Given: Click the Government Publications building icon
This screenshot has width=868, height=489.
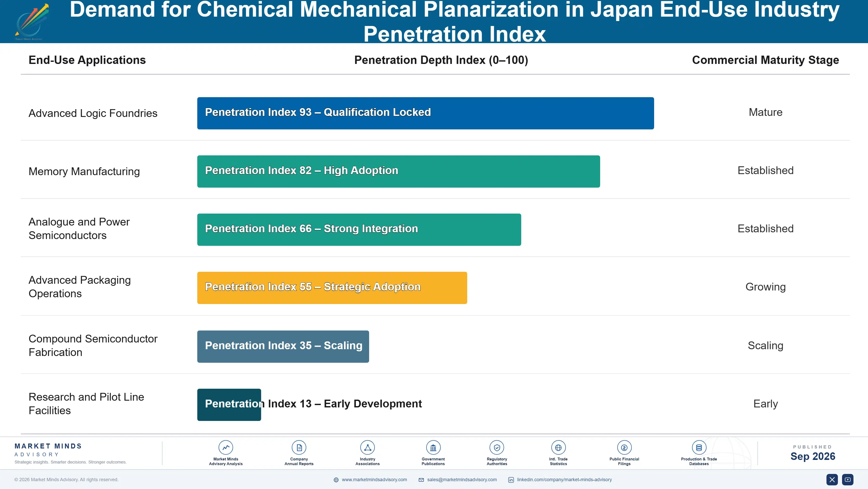Looking at the screenshot, I should pyautogui.click(x=433, y=447).
